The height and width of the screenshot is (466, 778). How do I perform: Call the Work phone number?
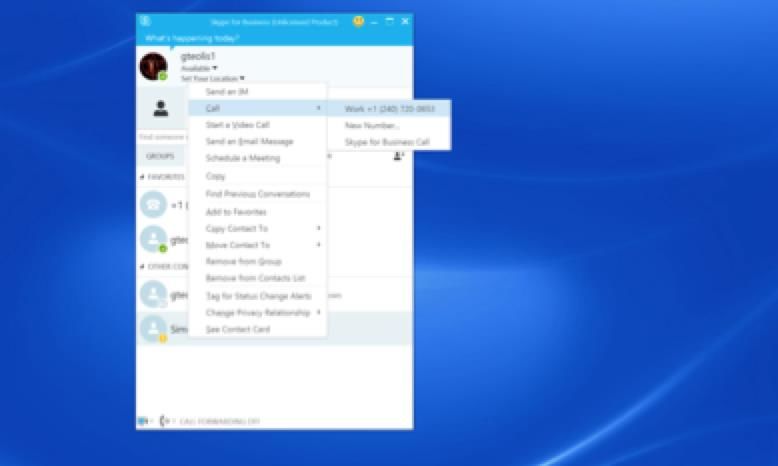tap(389, 109)
